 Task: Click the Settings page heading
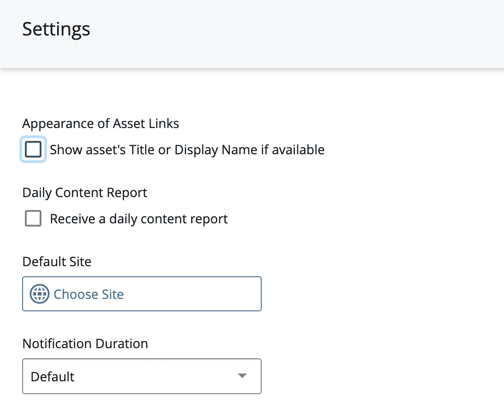(56, 29)
